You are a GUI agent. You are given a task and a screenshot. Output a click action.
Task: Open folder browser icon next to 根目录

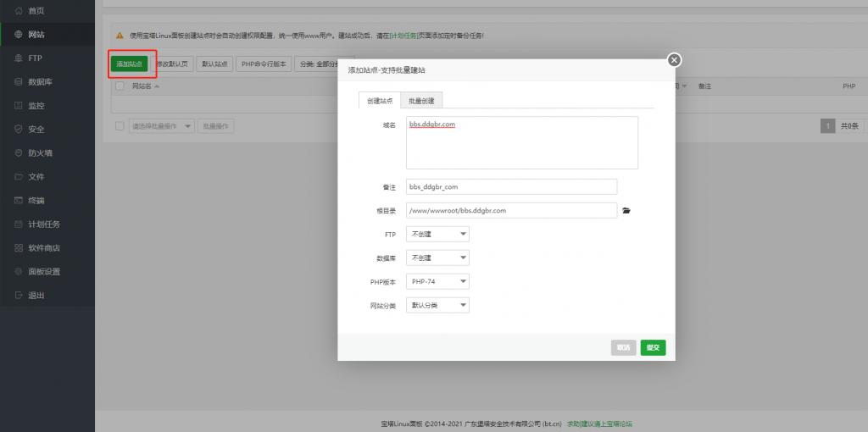626,210
